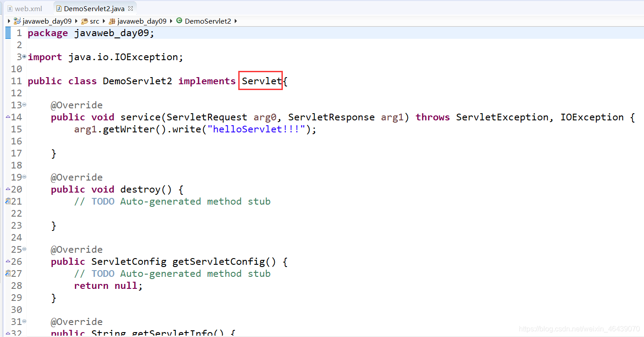This screenshot has width=644, height=337.
Task: Click the override marker at line 14
Action: pos(8,117)
